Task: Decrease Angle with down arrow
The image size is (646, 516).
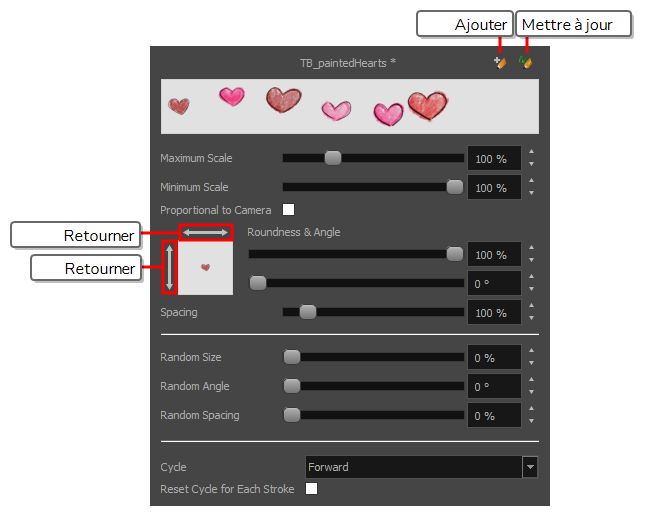Action: pyautogui.click(x=531, y=289)
